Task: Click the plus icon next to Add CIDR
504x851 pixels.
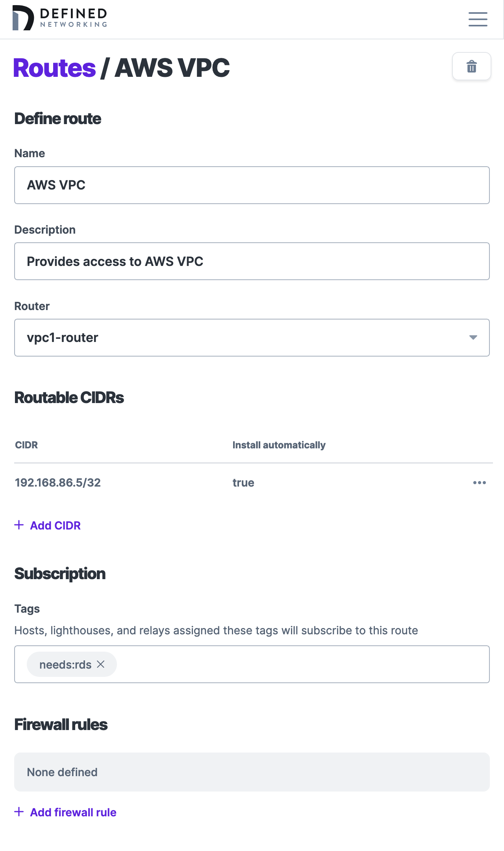Action: pyautogui.click(x=19, y=525)
